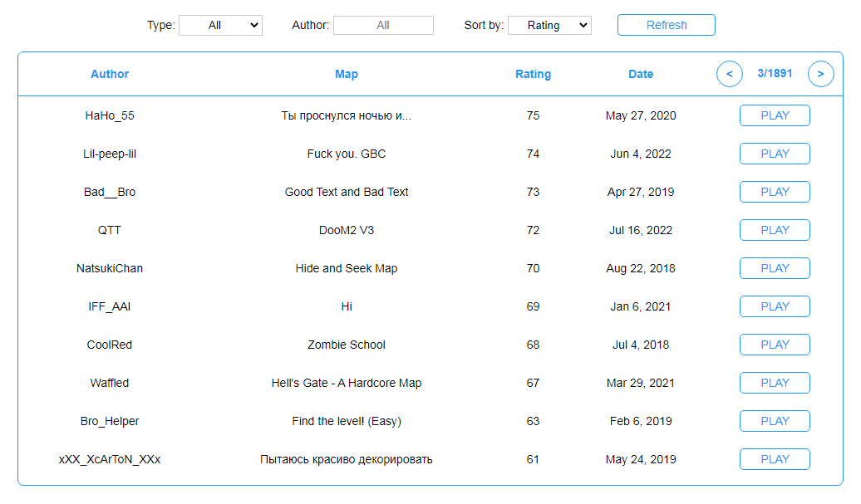The image size is (861, 504).
Task: Play Hell's Gate - A Hardcore Map
Action: [775, 383]
